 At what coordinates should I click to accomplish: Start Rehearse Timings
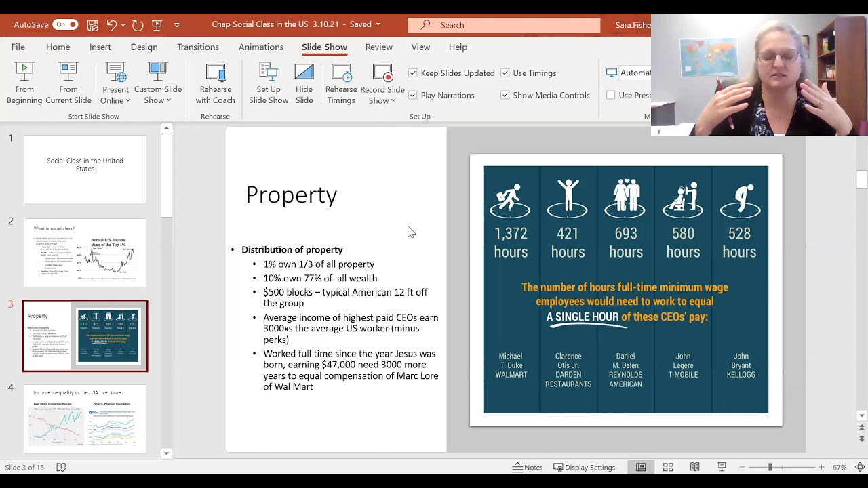tap(341, 83)
